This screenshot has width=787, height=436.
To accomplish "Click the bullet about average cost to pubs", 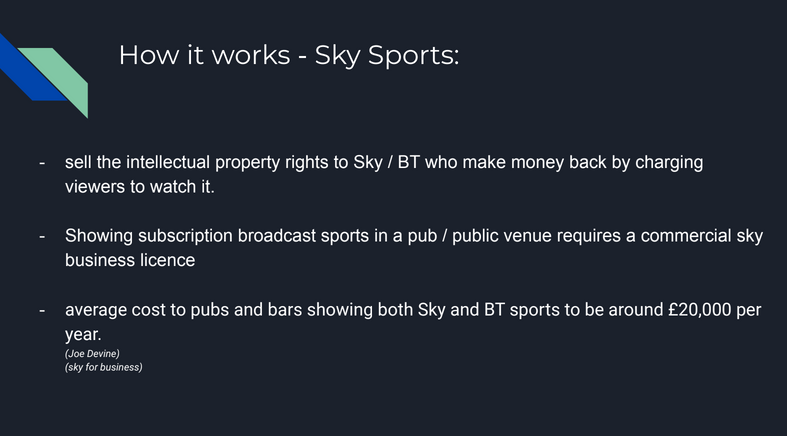I will 413,322.
